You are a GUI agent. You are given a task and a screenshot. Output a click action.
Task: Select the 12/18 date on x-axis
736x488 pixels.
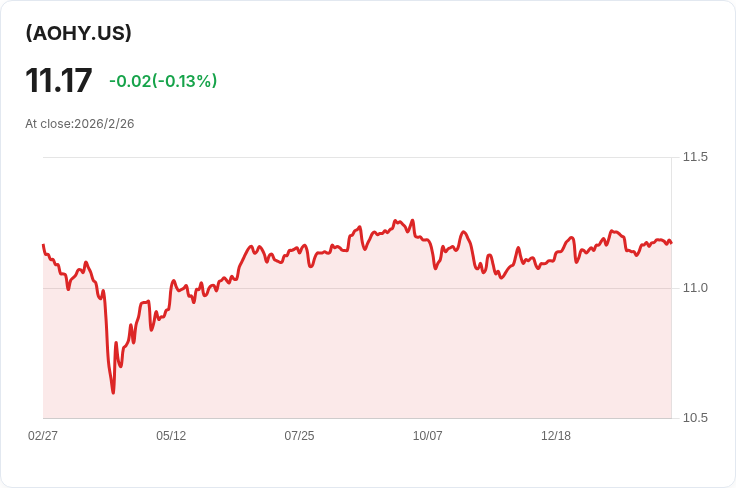pyautogui.click(x=556, y=436)
